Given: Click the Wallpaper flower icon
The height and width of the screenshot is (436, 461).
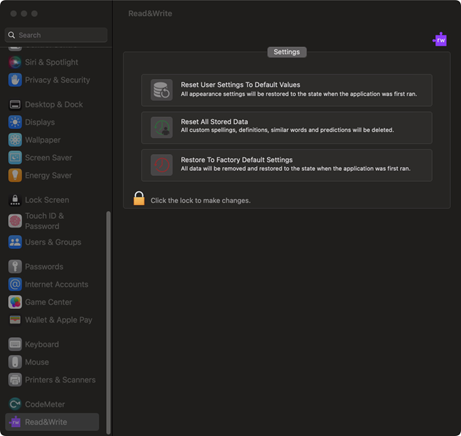Looking at the screenshot, I should click(x=15, y=140).
